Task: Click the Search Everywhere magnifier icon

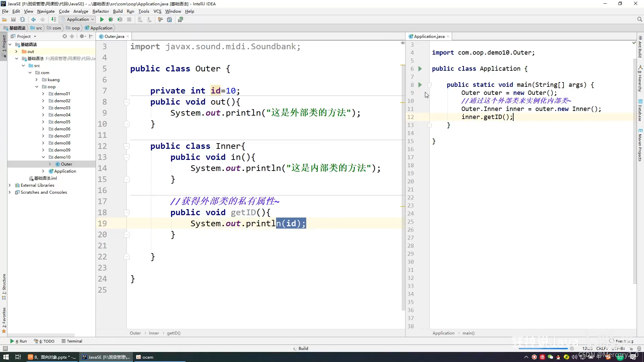Action: pos(639,19)
